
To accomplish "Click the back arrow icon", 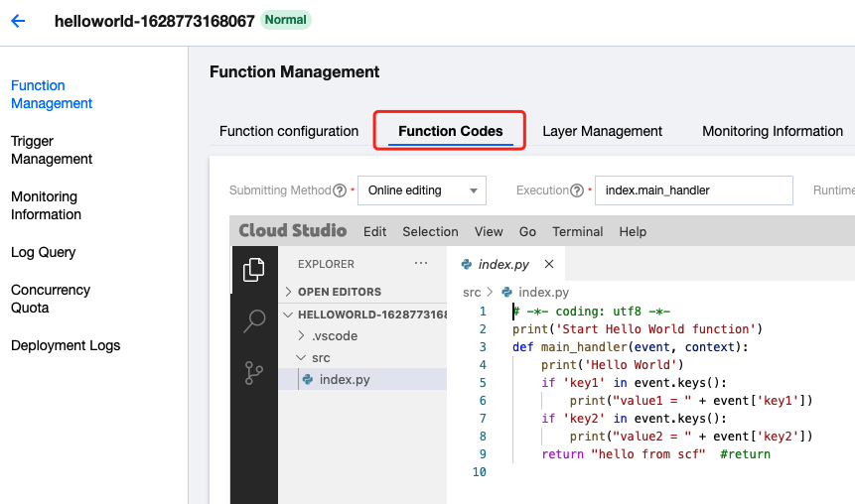I will (18, 21).
